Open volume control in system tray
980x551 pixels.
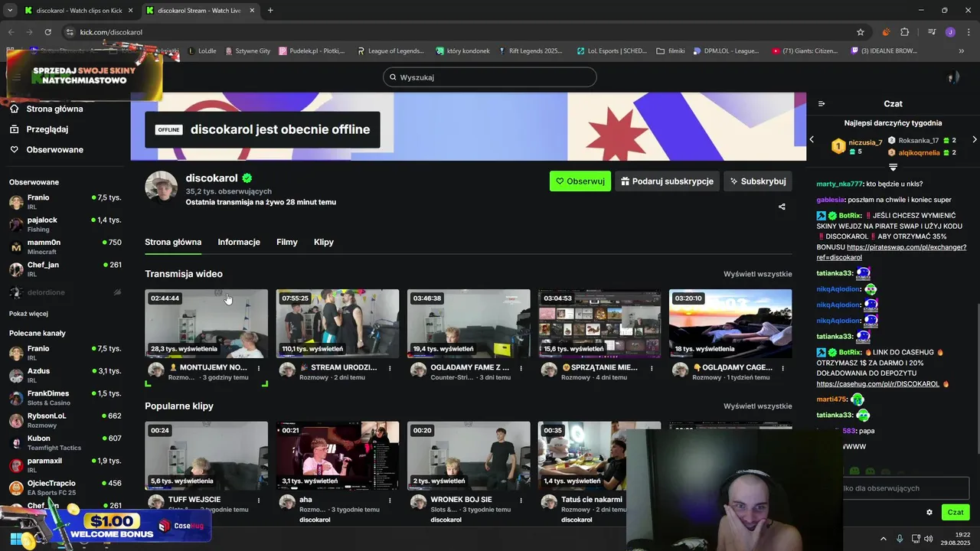(x=928, y=539)
